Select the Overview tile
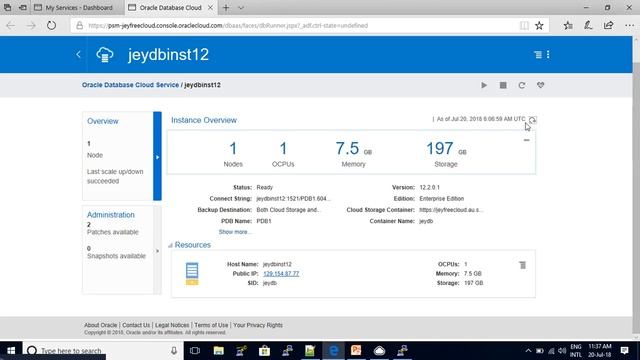 coord(118,156)
